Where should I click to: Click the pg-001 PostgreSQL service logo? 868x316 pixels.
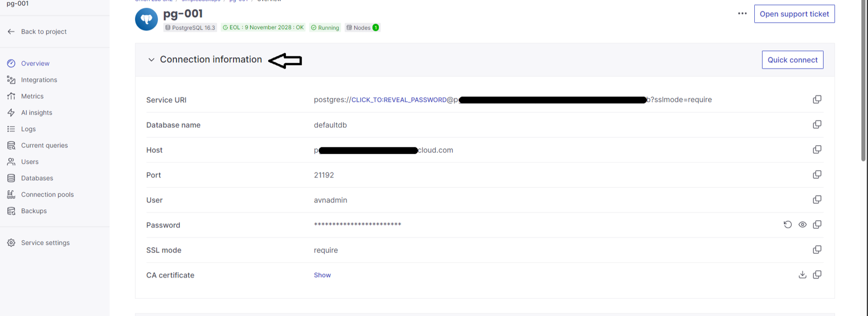coord(146,20)
